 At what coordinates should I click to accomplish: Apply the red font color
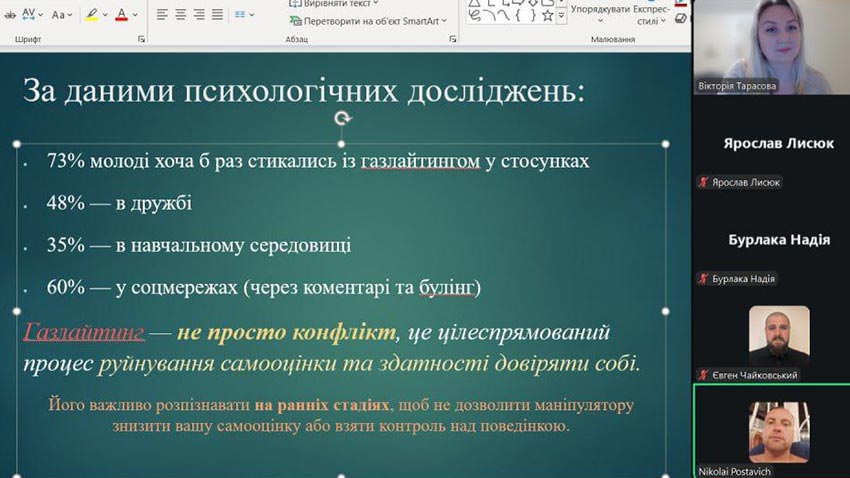click(121, 15)
